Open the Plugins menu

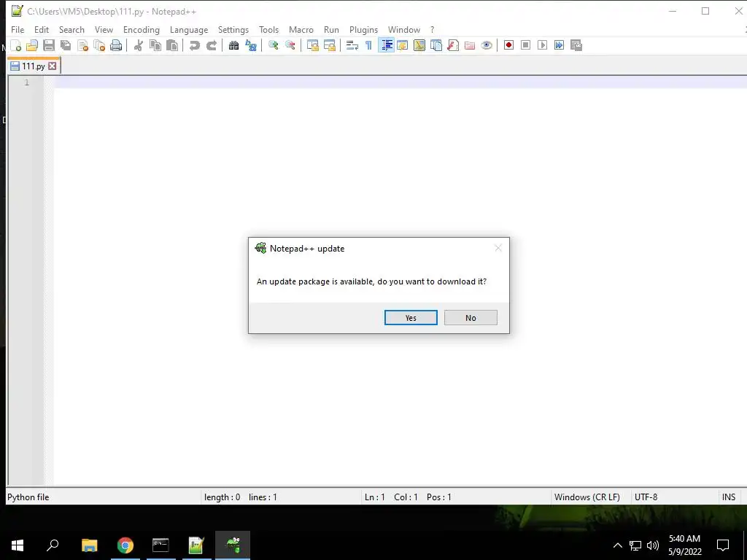click(363, 29)
